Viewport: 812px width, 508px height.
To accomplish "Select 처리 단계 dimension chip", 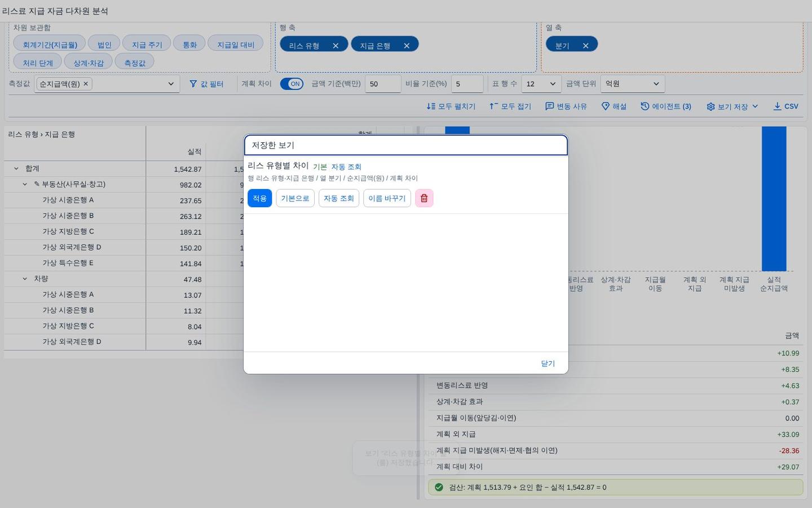I will [38, 63].
